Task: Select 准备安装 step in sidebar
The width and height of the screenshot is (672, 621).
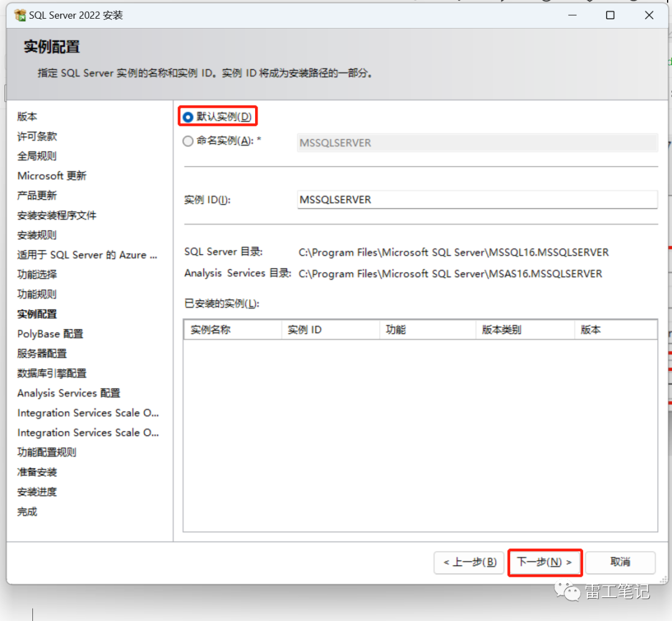Action: (37, 472)
